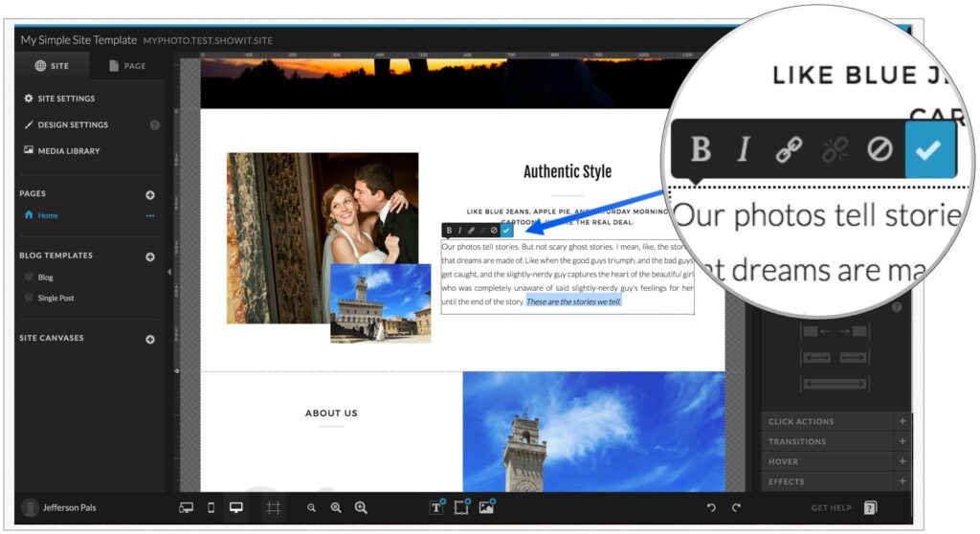Add a new site canvas with the plus icon
This screenshot has height=534, width=980.
click(x=150, y=340)
